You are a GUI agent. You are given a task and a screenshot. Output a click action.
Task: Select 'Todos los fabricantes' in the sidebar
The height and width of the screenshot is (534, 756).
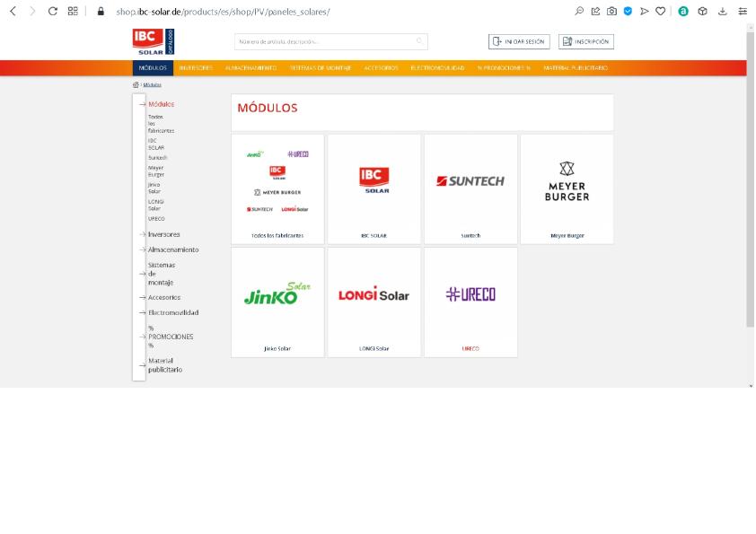coord(161,124)
